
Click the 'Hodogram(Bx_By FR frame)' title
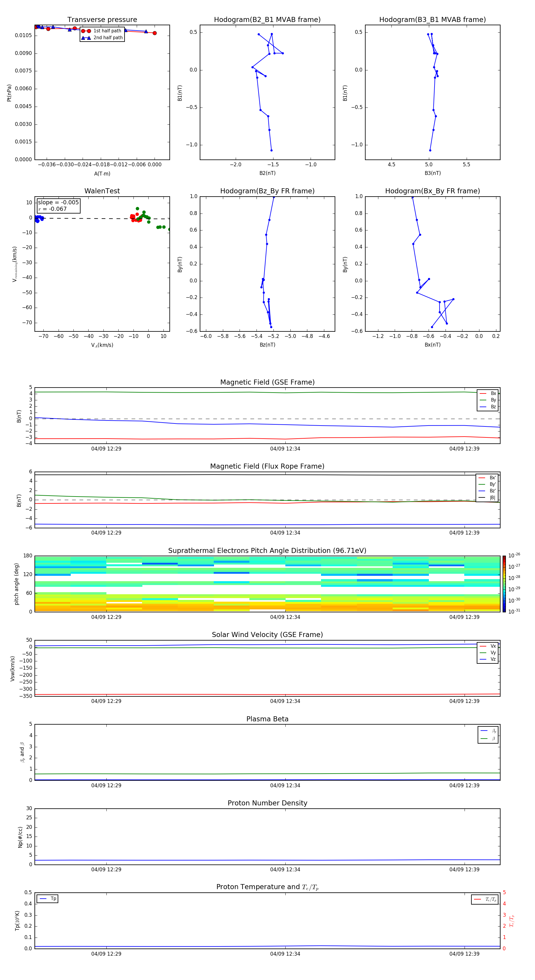[432, 191]
